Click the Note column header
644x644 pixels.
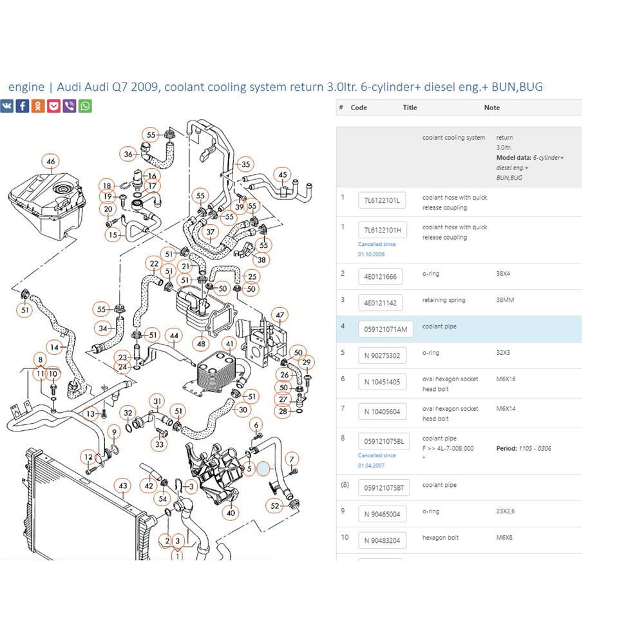(x=491, y=107)
